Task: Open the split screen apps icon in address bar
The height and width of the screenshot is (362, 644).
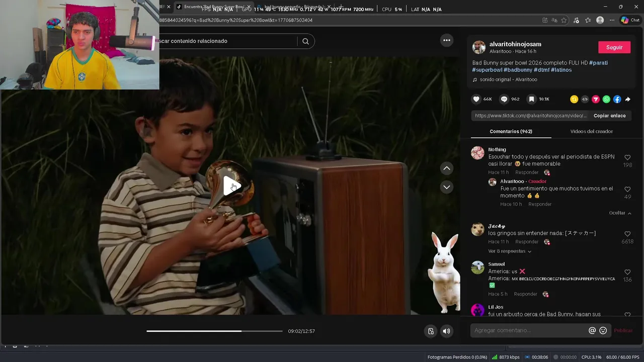Action: pyautogui.click(x=545, y=20)
